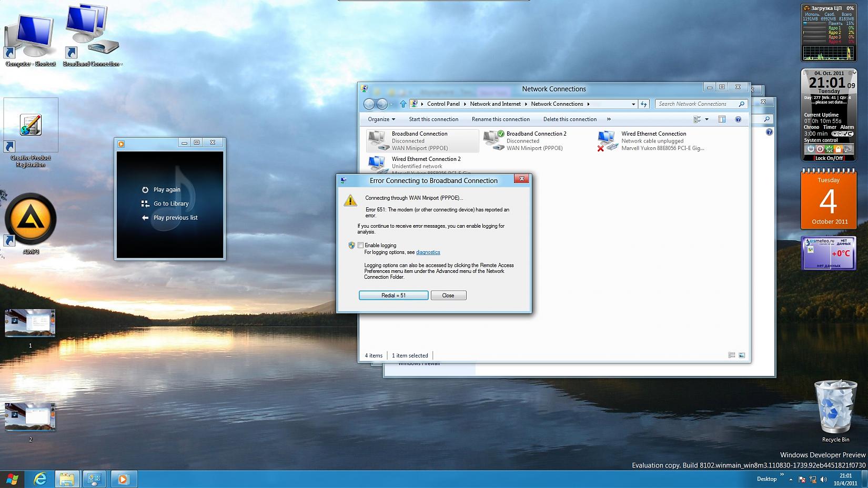Toggle the preview pane icon

pos(722,119)
